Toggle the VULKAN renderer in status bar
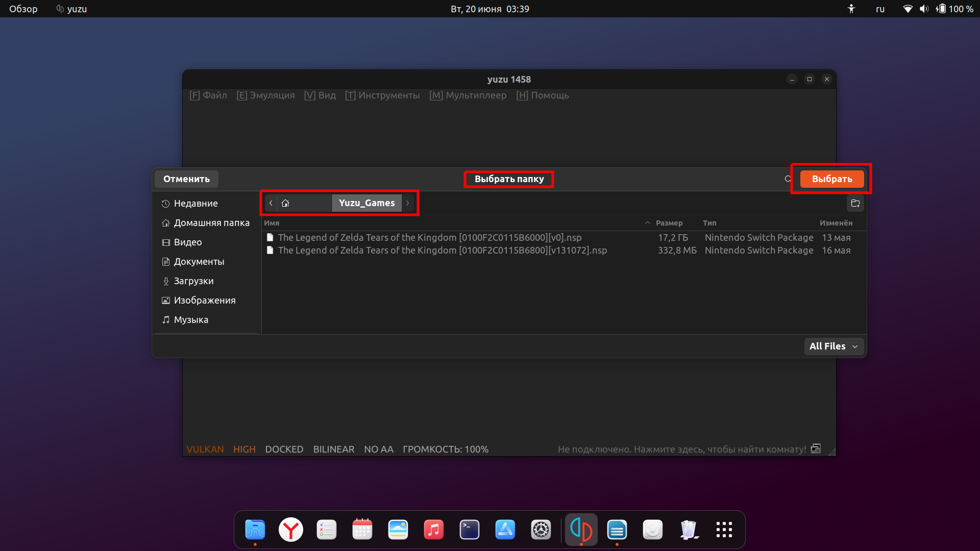 point(205,449)
